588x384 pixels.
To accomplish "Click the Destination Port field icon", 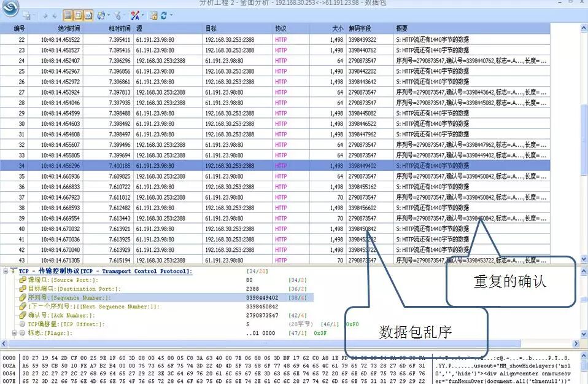I will click(x=23, y=289).
